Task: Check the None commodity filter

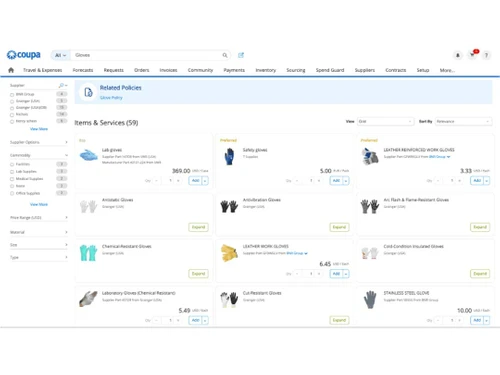Action: point(12,186)
